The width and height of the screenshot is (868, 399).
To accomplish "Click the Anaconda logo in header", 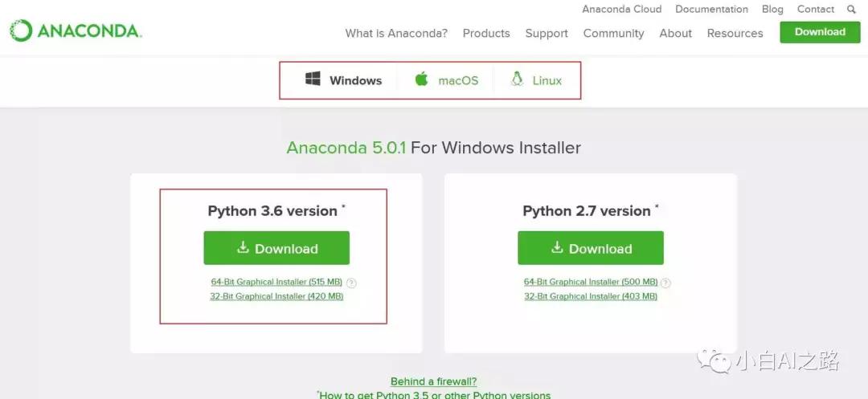I will click(x=76, y=31).
